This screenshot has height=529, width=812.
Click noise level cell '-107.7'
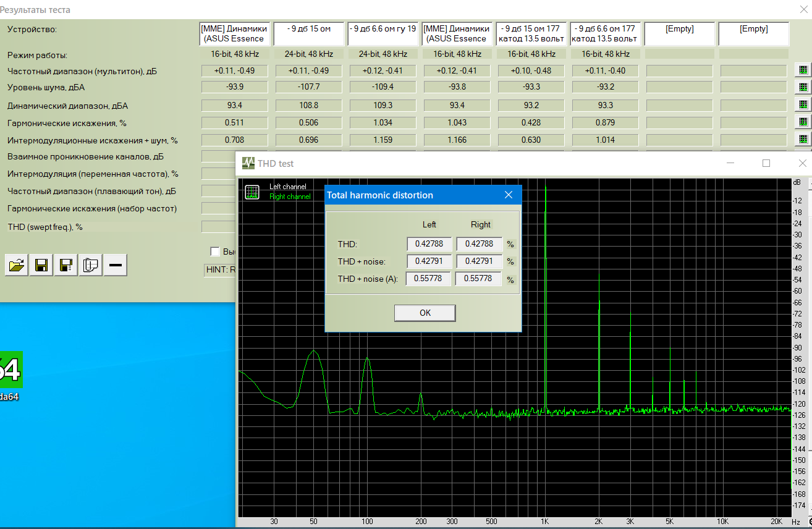[x=309, y=88]
